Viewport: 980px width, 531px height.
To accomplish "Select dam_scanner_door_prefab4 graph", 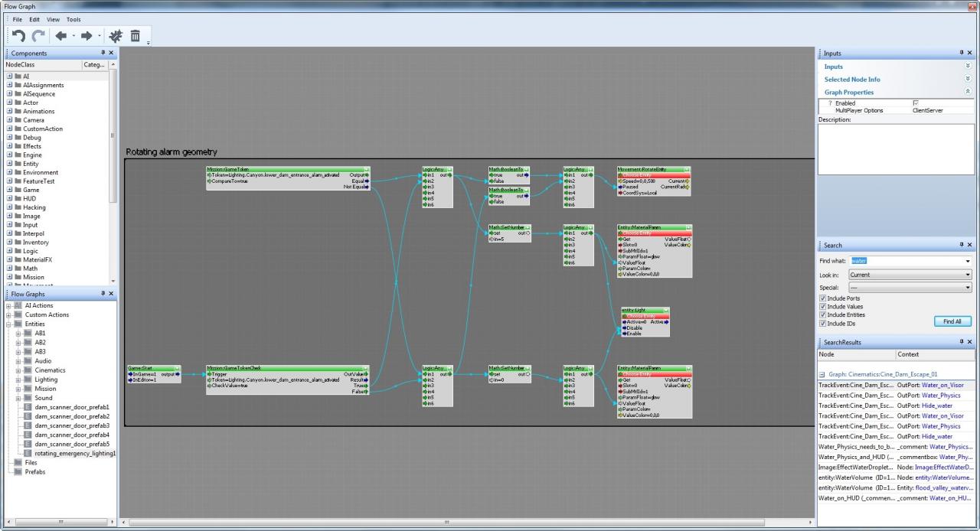I will coord(72,435).
